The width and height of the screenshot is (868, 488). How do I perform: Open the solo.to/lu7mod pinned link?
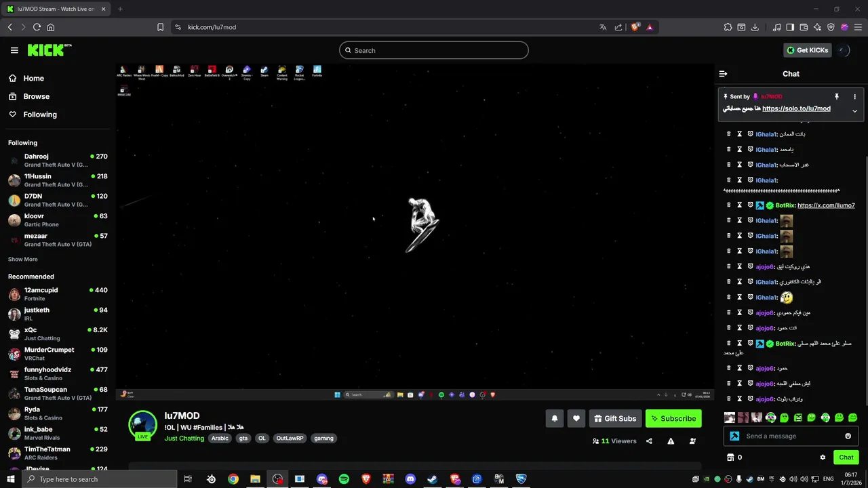(796, 108)
